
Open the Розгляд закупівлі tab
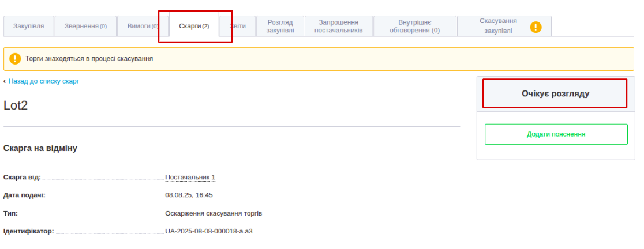pos(280,27)
